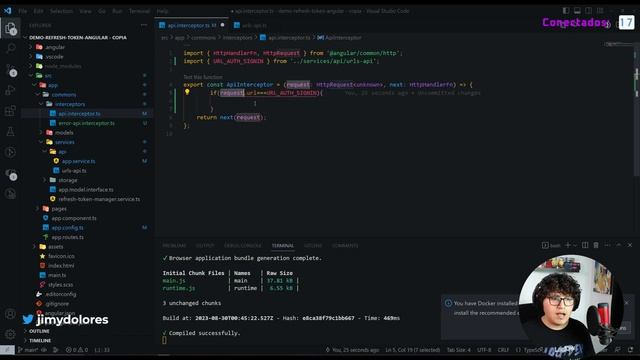This screenshot has width=640, height=360.
Task: Open the Manage gear in the activity bar
Action: (x=11, y=334)
